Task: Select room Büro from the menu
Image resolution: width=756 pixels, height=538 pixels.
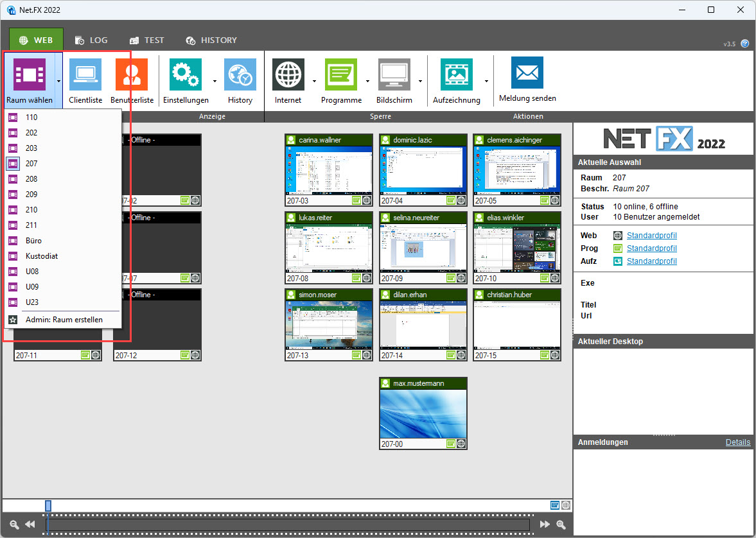Action: tap(63, 241)
